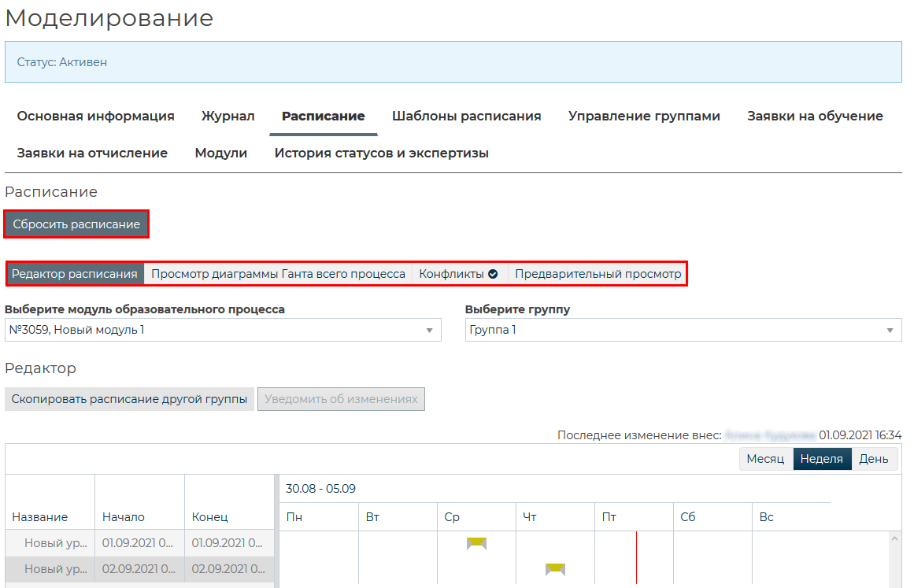The height and width of the screenshot is (588, 914).
Task: Switch calendar view to Месяц
Action: [765, 459]
